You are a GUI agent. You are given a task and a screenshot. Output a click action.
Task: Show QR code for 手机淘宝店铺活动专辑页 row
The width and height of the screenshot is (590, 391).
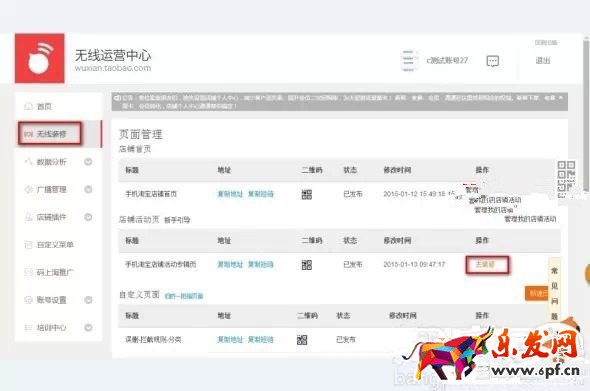coord(307,265)
